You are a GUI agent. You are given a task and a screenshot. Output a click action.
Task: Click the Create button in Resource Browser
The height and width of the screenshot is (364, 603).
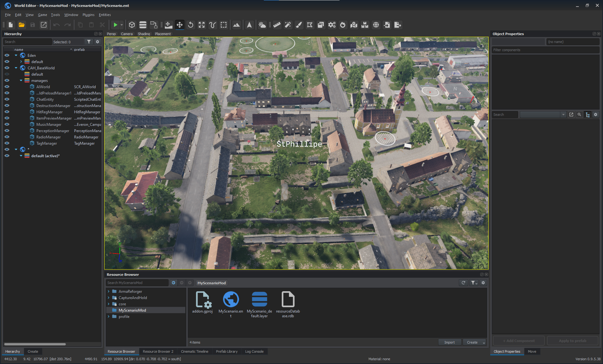[472, 342]
